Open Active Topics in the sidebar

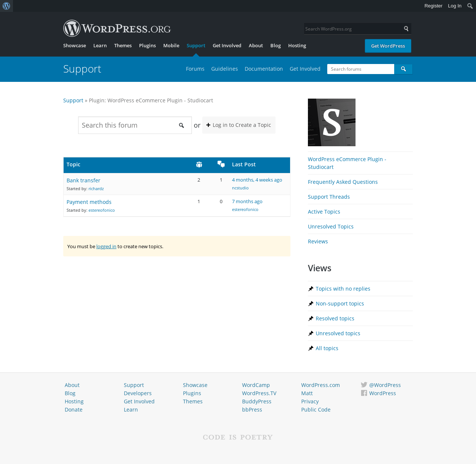click(324, 212)
